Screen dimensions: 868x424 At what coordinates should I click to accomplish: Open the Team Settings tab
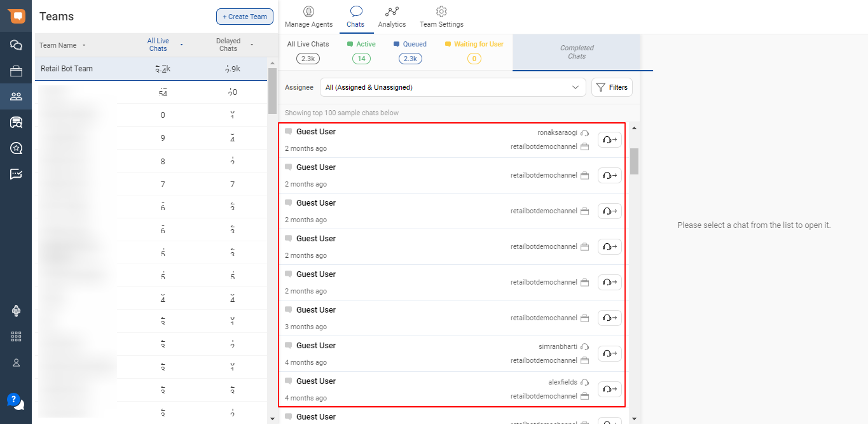click(x=441, y=17)
